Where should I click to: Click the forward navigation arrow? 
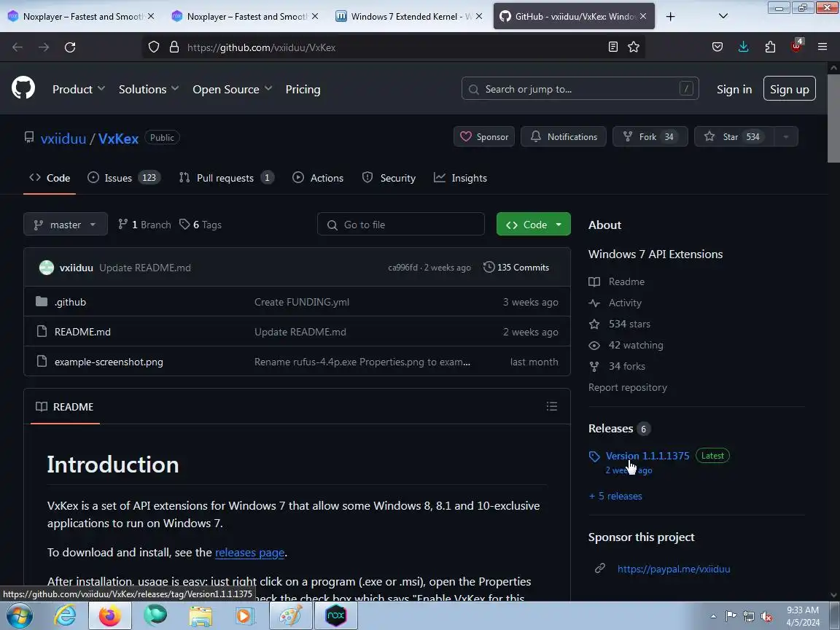coord(44,47)
